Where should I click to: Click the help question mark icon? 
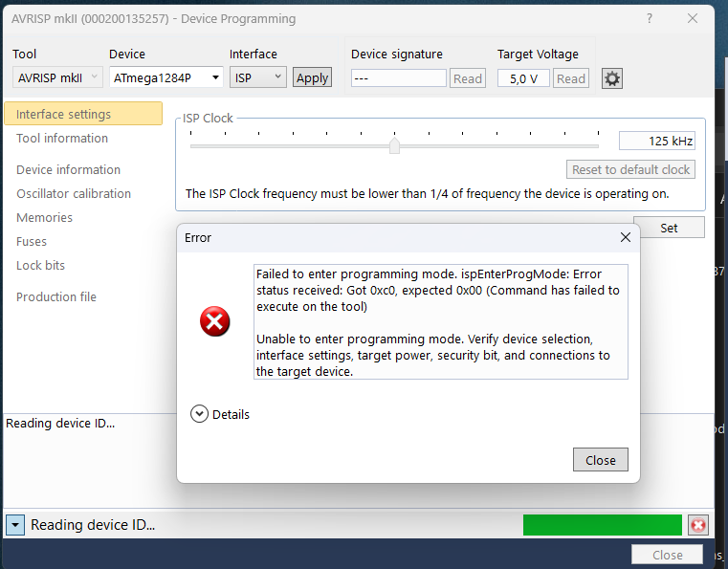(x=649, y=18)
